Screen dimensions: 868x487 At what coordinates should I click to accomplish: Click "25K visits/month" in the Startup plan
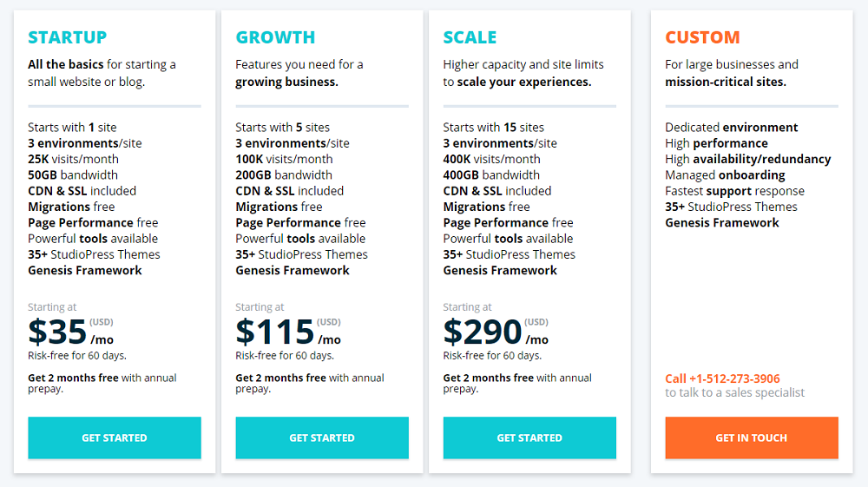pos(73,159)
